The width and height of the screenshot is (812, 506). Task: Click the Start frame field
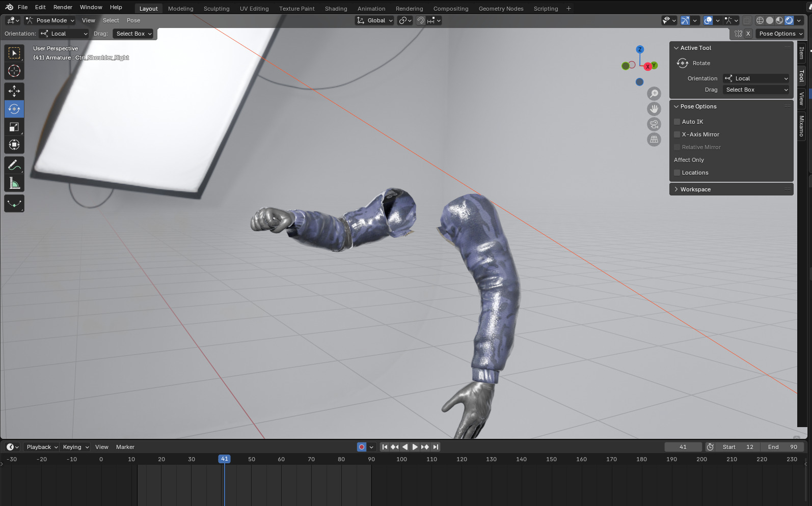tap(738, 447)
